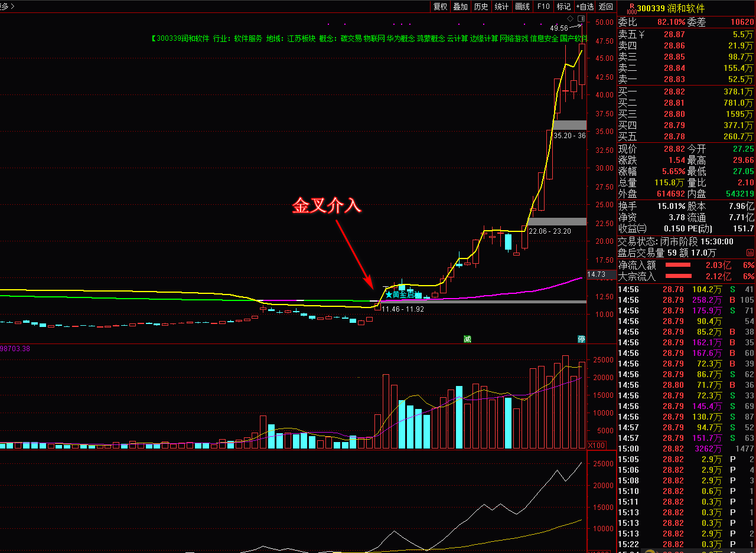This screenshot has width=756, height=553.
Task: Select the 卖一 28.83 order row
Action: pyautogui.click(x=686, y=79)
